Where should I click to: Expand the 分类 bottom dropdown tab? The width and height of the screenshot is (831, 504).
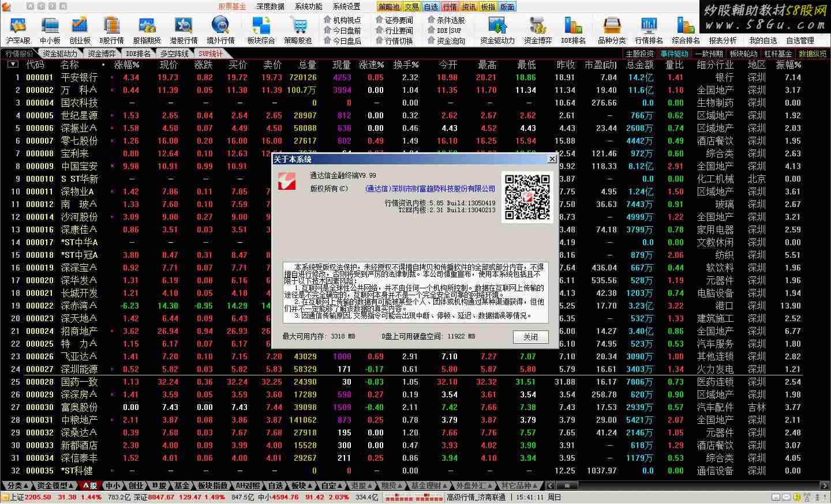point(17,486)
